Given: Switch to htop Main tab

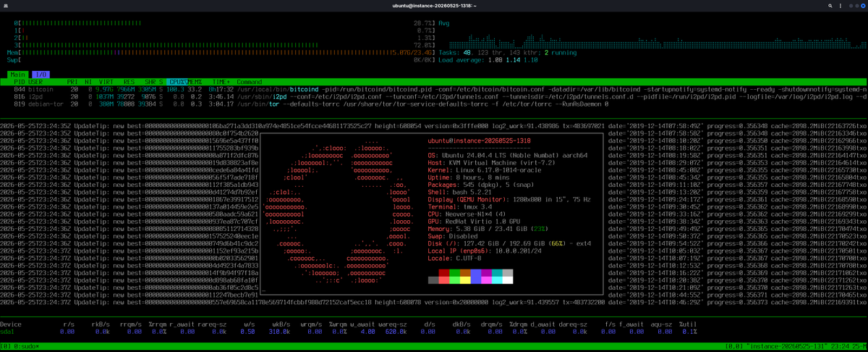Looking at the screenshot, I should 19,74.
